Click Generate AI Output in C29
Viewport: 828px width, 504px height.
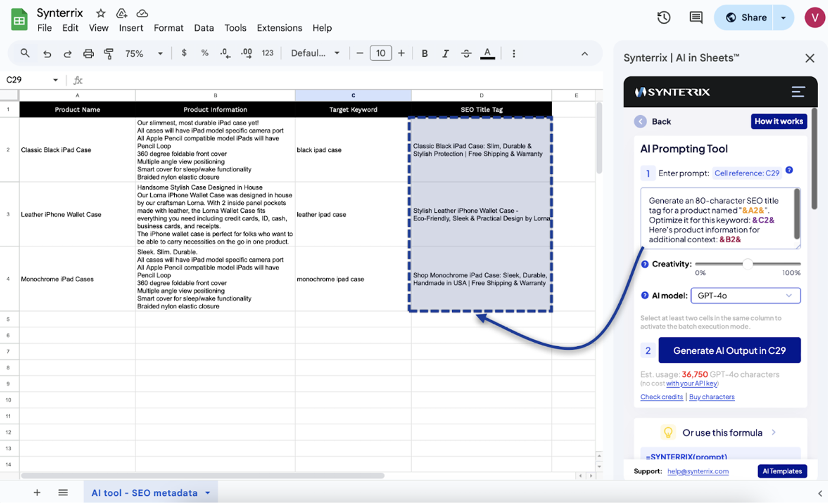pyautogui.click(x=729, y=350)
